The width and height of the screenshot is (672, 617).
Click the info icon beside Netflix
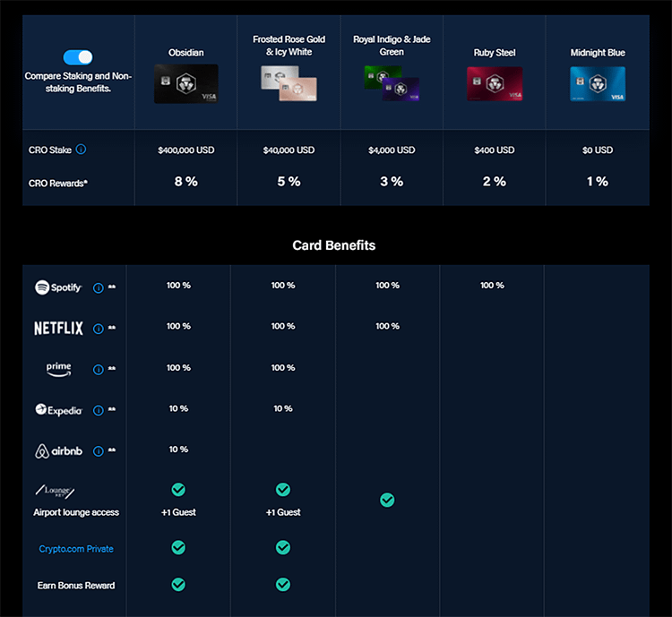tap(99, 329)
